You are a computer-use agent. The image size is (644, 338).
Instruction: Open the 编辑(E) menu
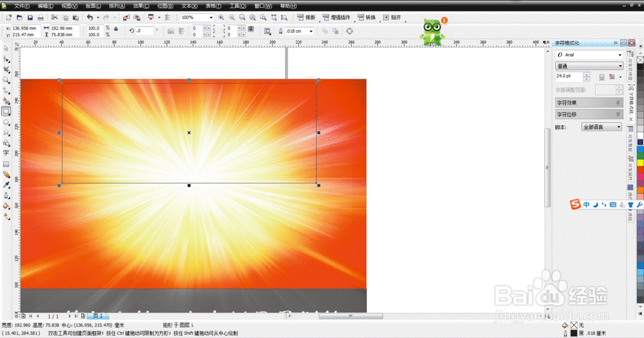45,6
